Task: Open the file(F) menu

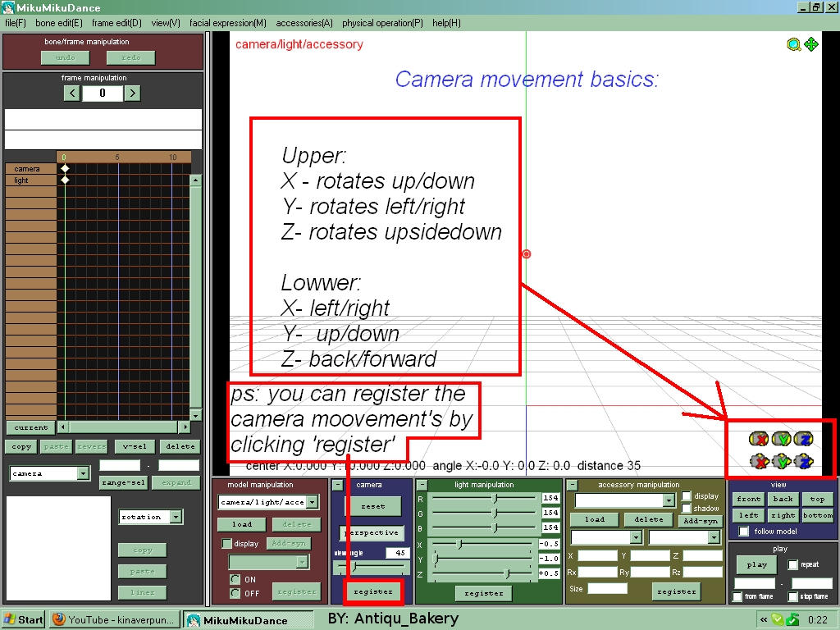Action: click(x=16, y=23)
